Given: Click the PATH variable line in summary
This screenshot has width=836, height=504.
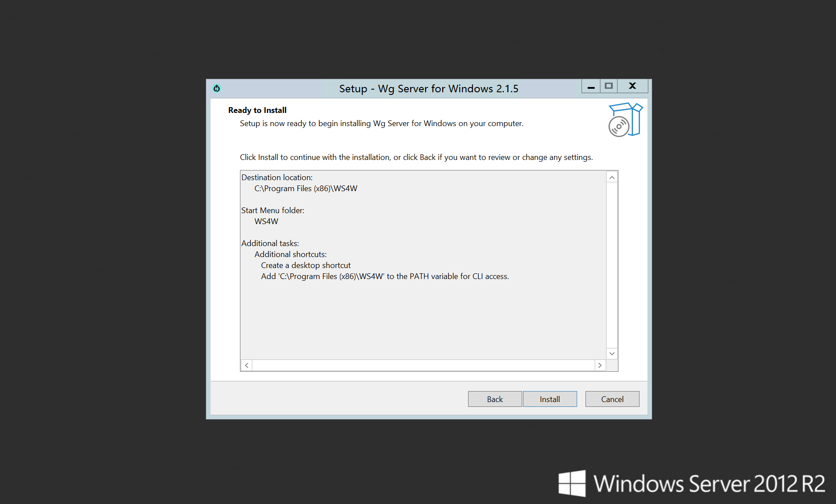Looking at the screenshot, I should pos(385,276).
